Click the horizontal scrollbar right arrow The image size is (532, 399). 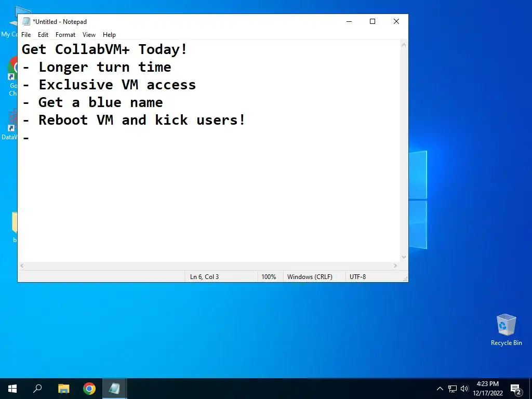coord(395,266)
